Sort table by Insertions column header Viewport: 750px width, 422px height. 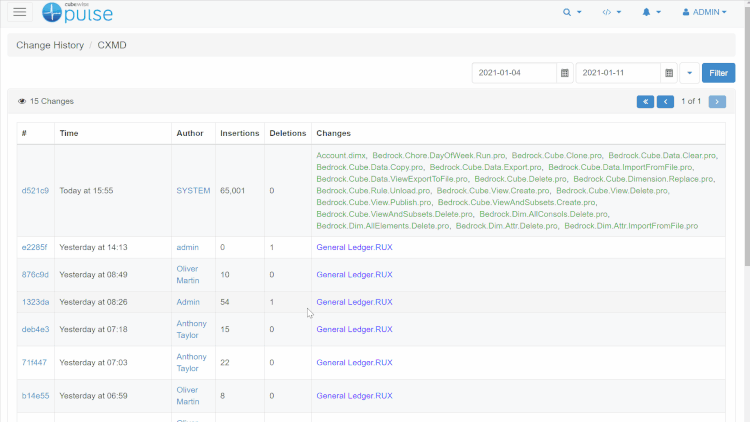239,133
